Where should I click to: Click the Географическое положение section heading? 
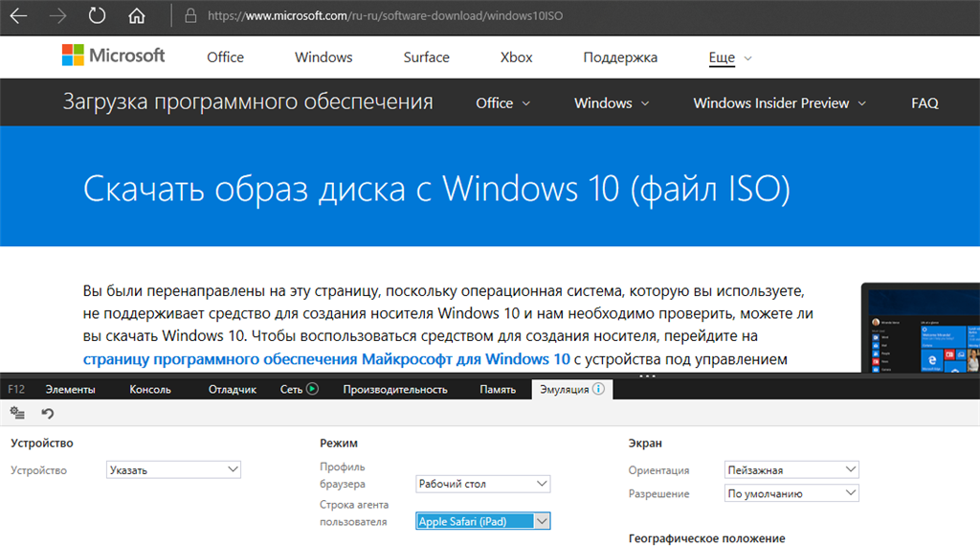pyautogui.click(x=707, y=538)
